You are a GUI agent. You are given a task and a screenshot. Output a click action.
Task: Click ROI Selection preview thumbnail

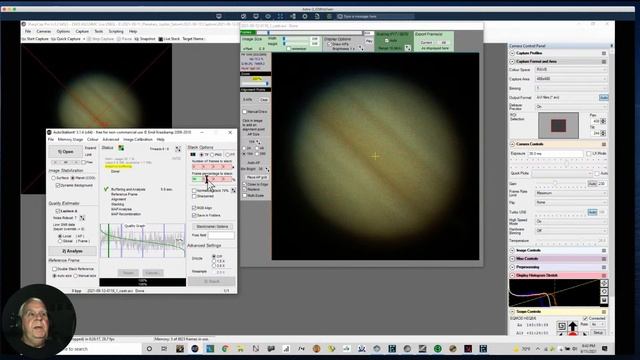click(558, 125)
